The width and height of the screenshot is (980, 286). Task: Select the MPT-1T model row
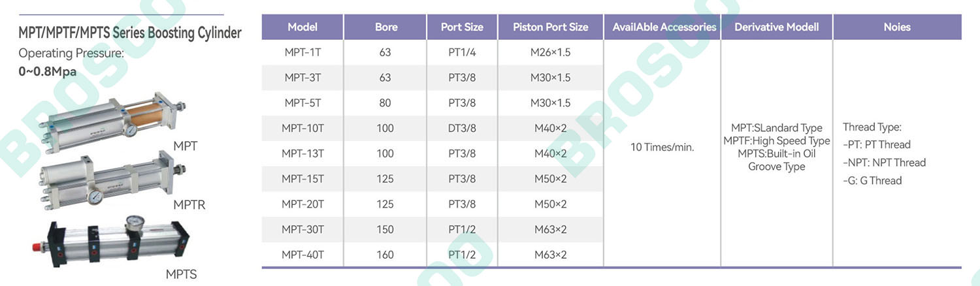432,52
